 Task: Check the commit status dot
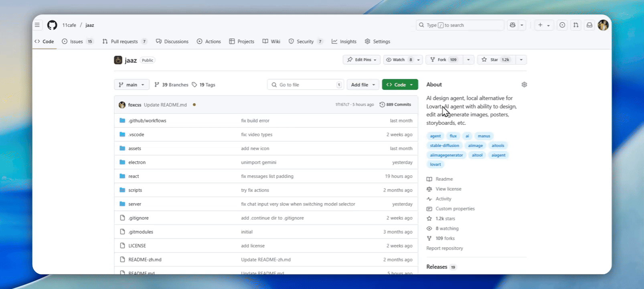(x=194, y=105)
